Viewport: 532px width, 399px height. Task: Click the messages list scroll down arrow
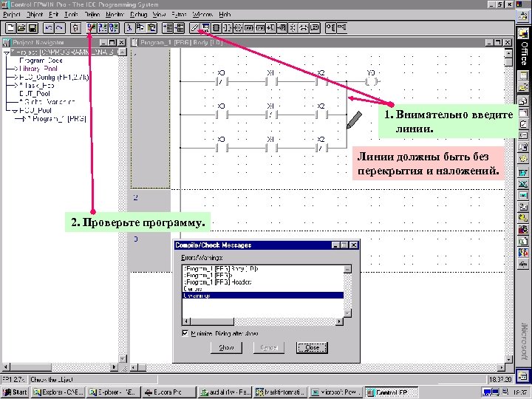(347, 313)
